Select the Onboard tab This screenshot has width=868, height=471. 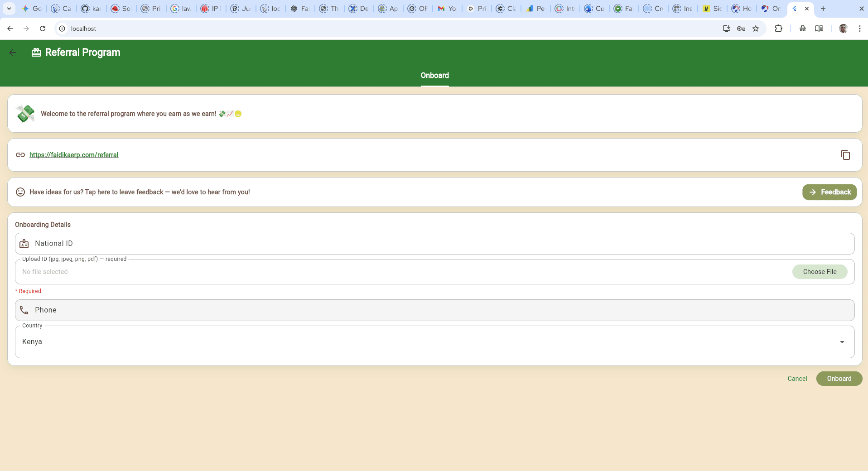tap(434, 76)
